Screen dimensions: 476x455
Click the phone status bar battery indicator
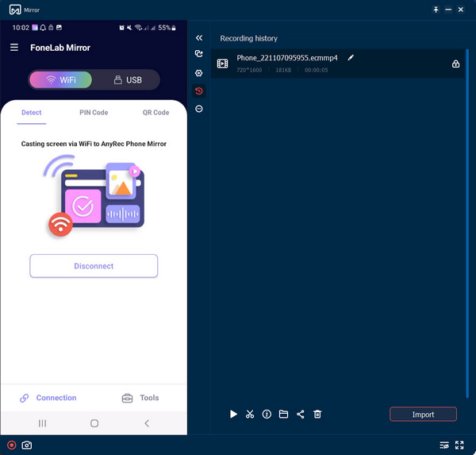pyautogui.click(x=167, y=28)
